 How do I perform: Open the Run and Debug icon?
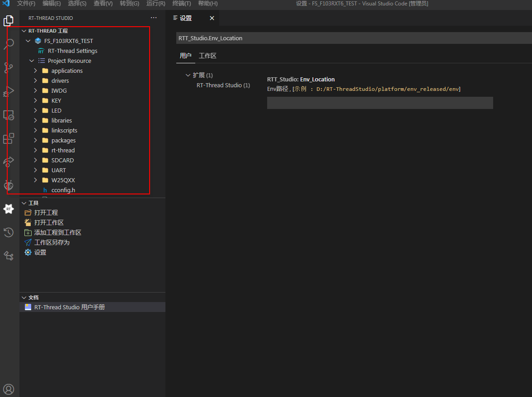click(x=9, y=91)
